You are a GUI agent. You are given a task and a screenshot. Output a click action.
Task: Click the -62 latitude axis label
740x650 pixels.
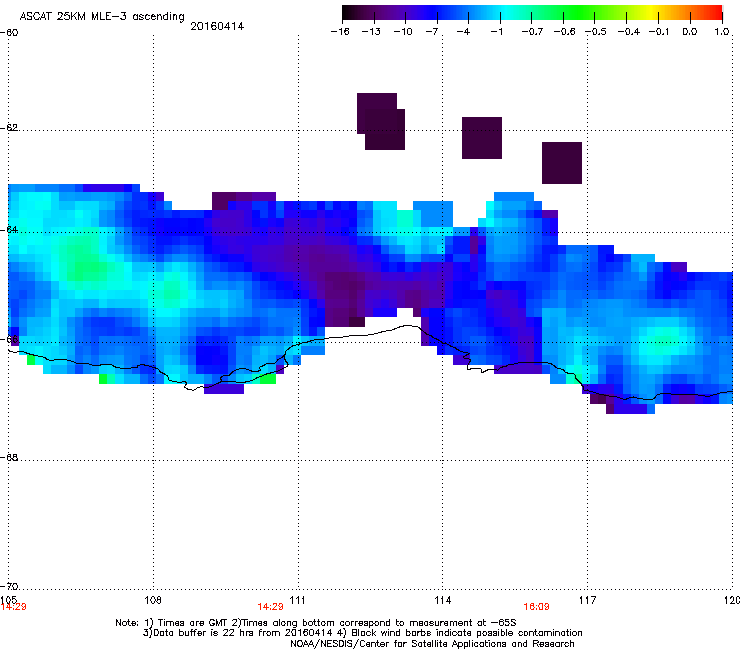(x=9, y=128)
